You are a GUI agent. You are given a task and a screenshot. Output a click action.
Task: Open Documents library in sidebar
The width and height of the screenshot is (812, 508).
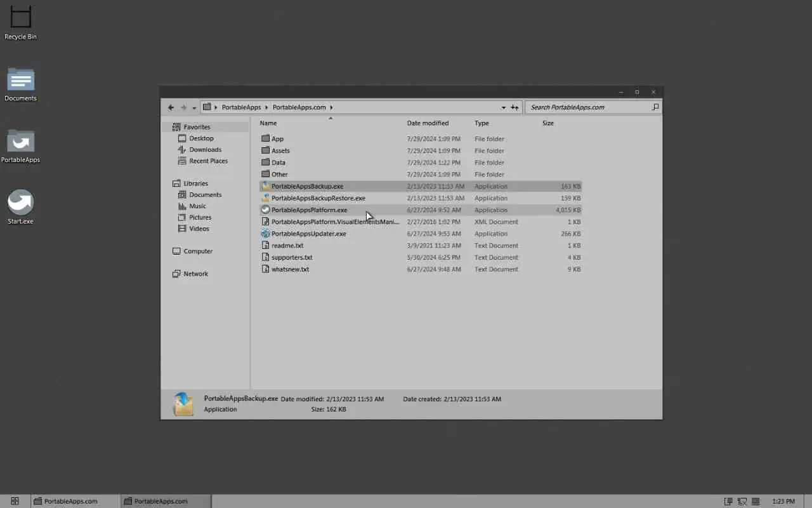205,195
